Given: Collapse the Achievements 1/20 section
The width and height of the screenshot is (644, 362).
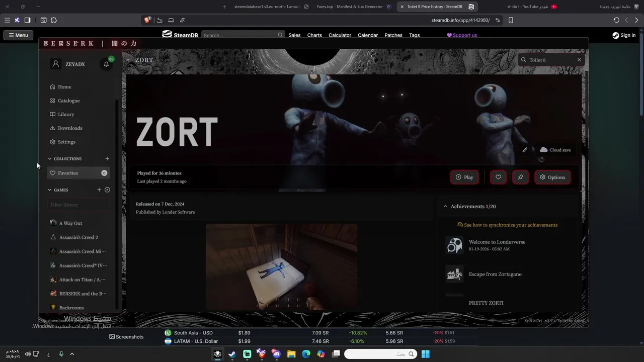Looking at the screenshot, I should point(445,207).
